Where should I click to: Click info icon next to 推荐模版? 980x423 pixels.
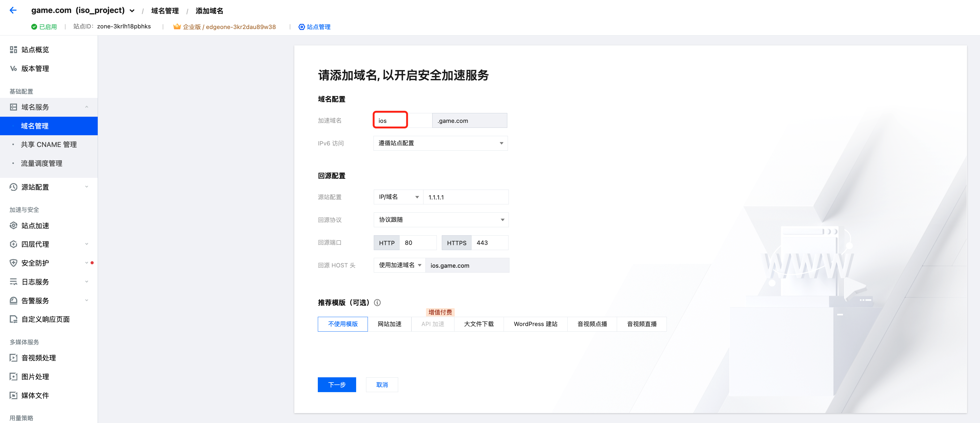(x=377, y=303)
